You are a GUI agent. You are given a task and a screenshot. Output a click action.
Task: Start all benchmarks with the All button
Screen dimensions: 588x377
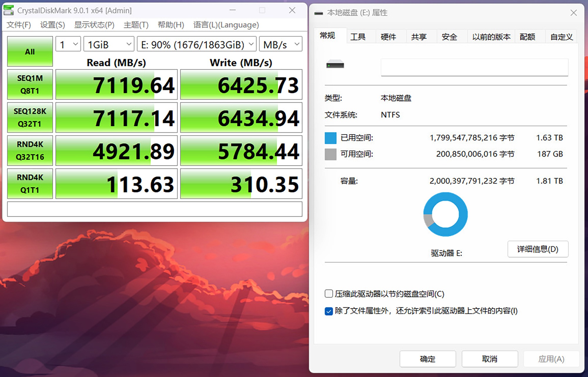point(30,51)
